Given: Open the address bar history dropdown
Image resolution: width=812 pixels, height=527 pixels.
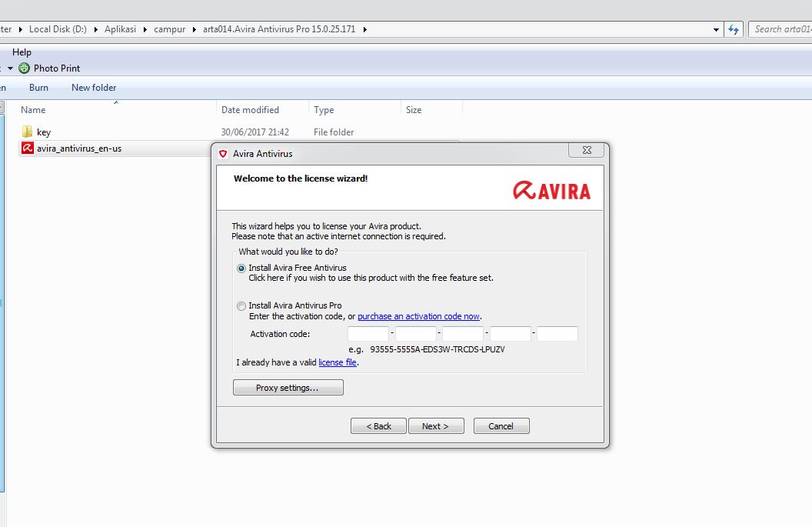Looking at the screenshot, I should pos(716,29).
